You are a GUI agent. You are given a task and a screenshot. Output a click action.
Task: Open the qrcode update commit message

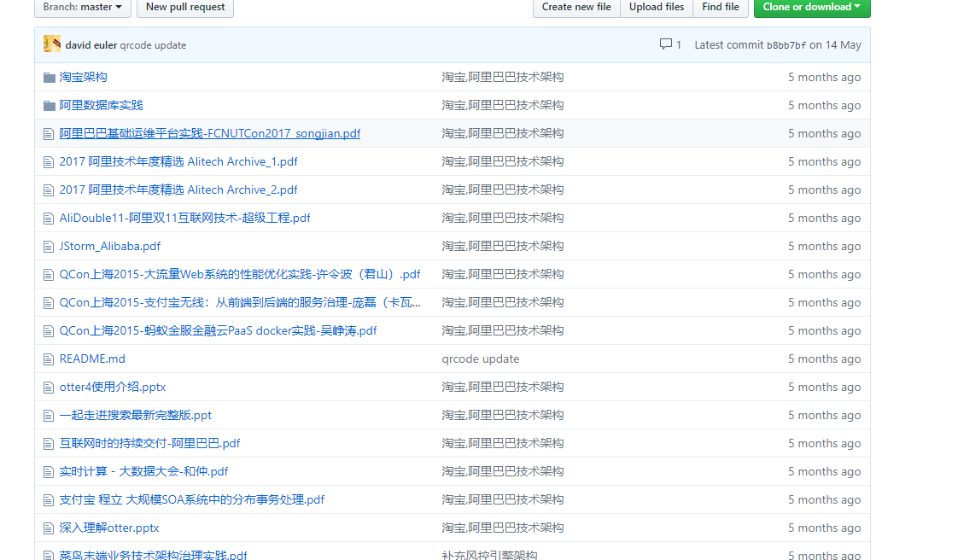(x=153, y=45)
